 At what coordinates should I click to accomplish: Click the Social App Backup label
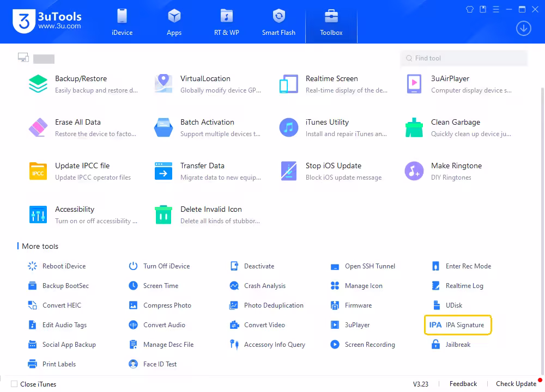point(69,345)
